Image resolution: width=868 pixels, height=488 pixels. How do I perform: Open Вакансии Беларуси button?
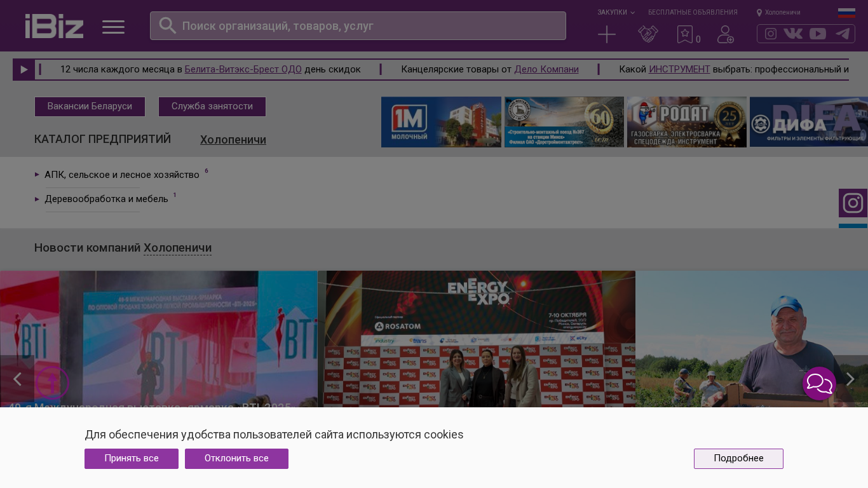point(90,107)
